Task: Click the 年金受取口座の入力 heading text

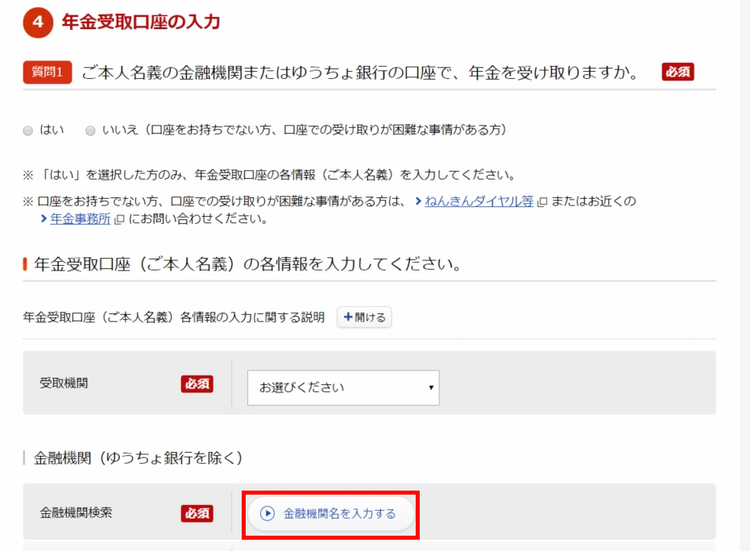Action: [x=141, y=22]
